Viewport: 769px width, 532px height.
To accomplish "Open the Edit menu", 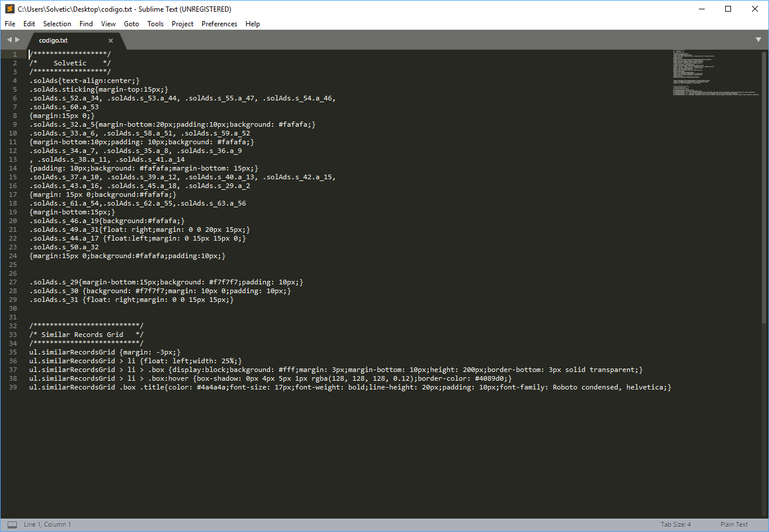I will tap(29, 24).
